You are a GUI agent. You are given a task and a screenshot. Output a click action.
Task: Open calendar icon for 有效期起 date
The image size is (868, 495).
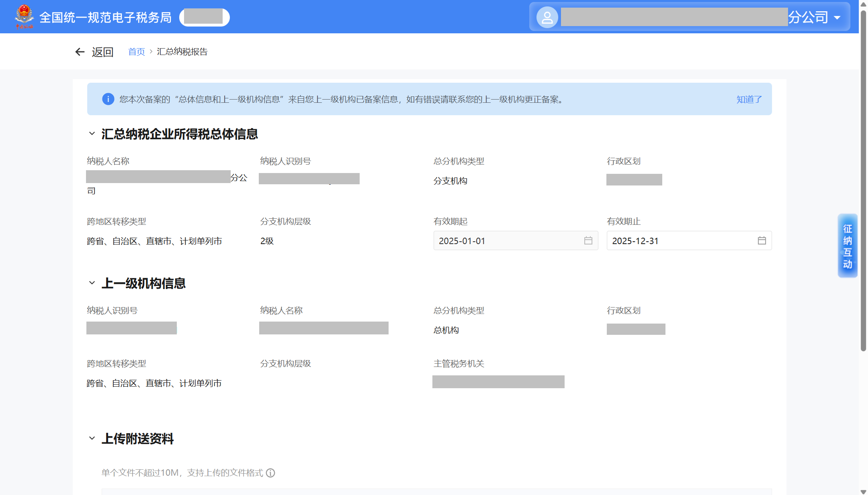[588, 240]
